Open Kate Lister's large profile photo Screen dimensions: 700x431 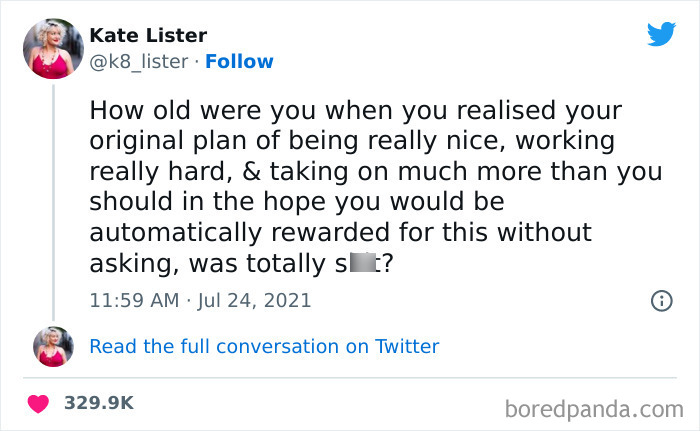pos(53,48)
